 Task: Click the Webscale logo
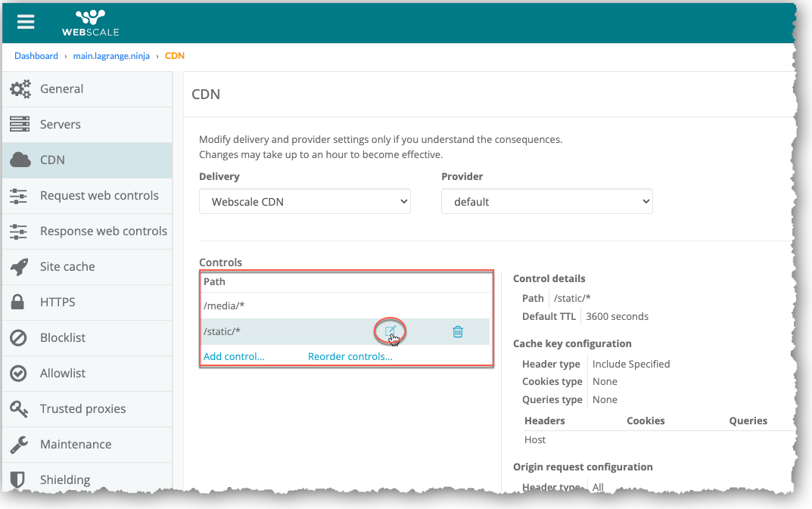tap(90, 23)
